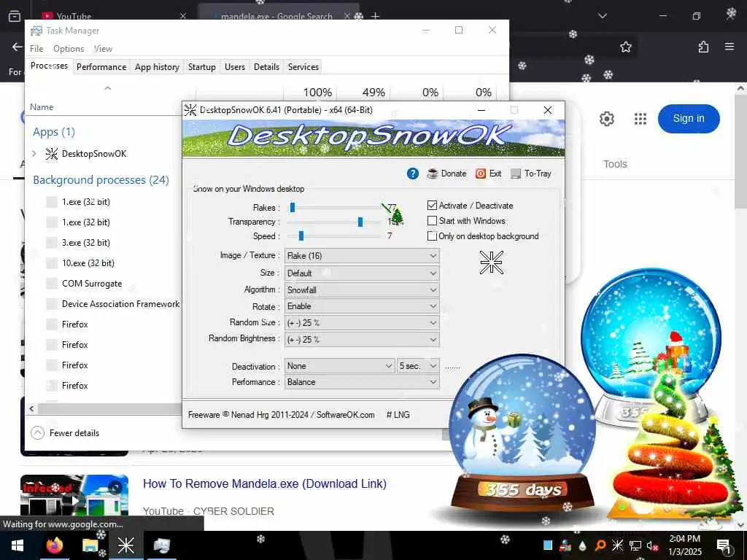Open the Firefox hamburger application menu

point(729,47)
